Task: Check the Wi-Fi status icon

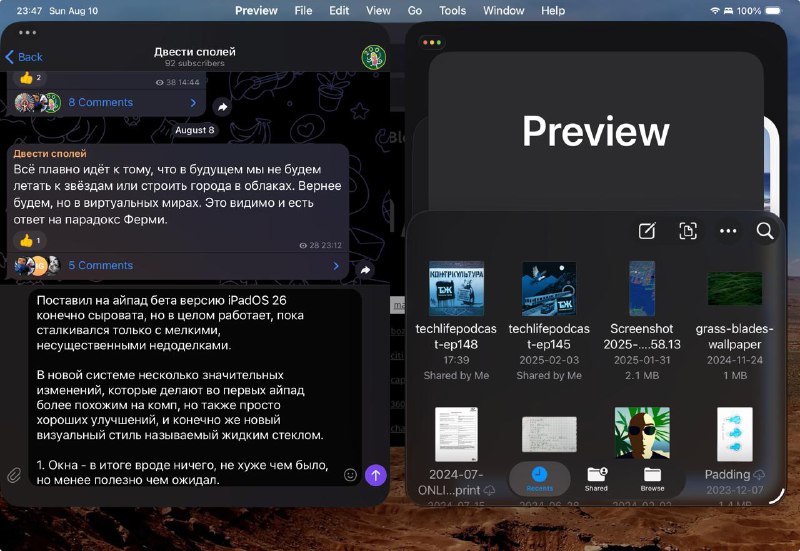Action: (715, 10)
